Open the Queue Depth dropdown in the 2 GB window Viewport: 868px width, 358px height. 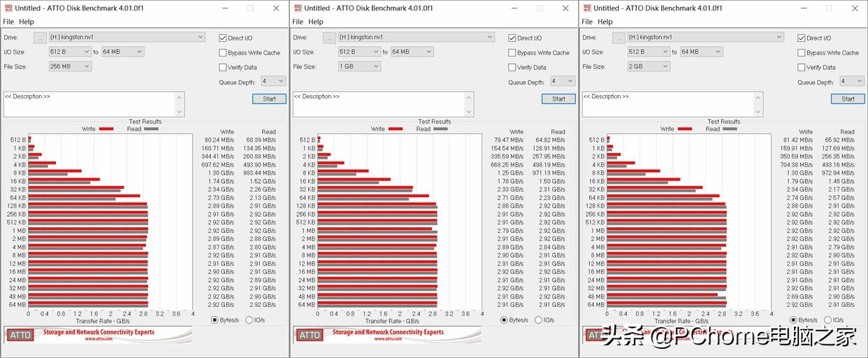[x=852, y=81]
